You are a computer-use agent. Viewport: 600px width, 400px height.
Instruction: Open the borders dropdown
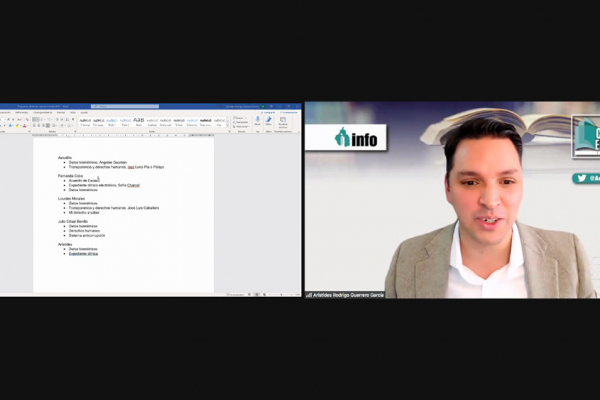[x=70, y=126]
